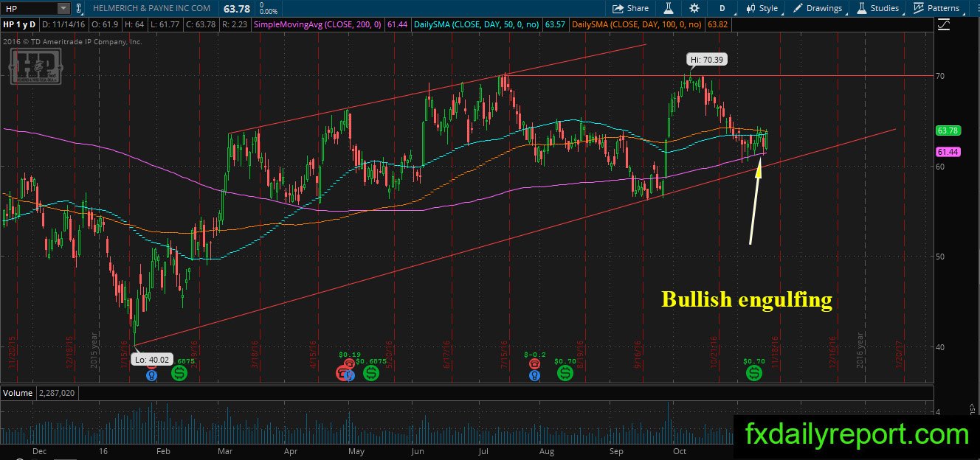Open the Patterns menu
The width and height of the screenshot is (980, 460).
pyautogui.click(x=936, y=8)
